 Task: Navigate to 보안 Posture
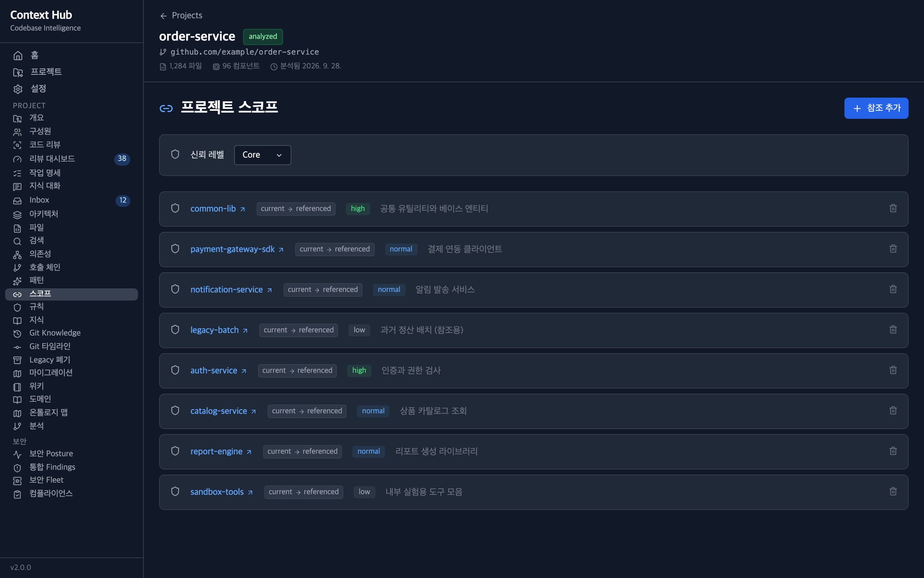pos(72,454)
